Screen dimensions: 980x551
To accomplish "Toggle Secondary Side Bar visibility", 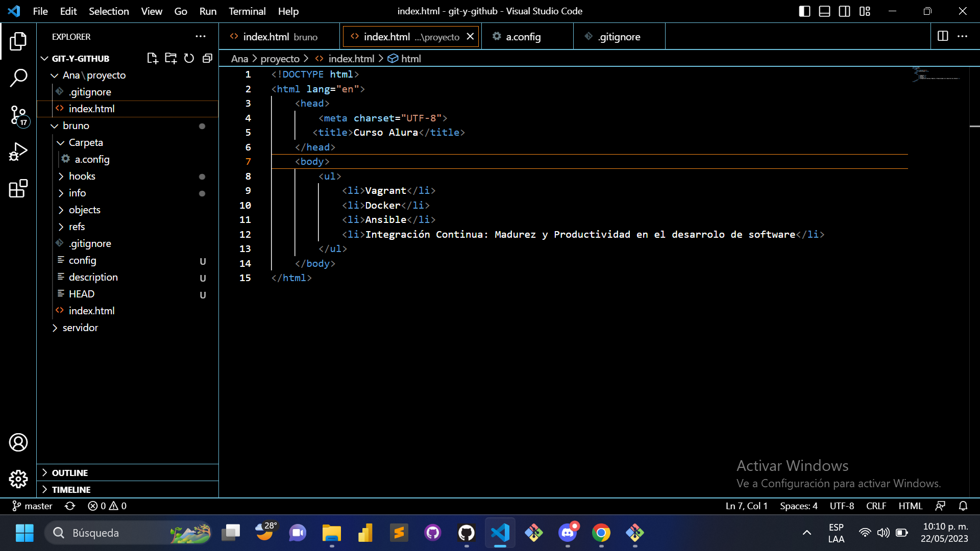I will point(845,11).
